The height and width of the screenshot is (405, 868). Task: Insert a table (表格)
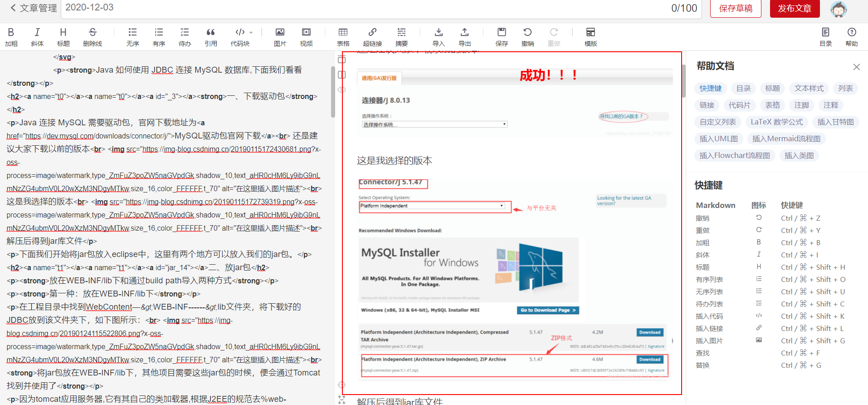point(343,37)
